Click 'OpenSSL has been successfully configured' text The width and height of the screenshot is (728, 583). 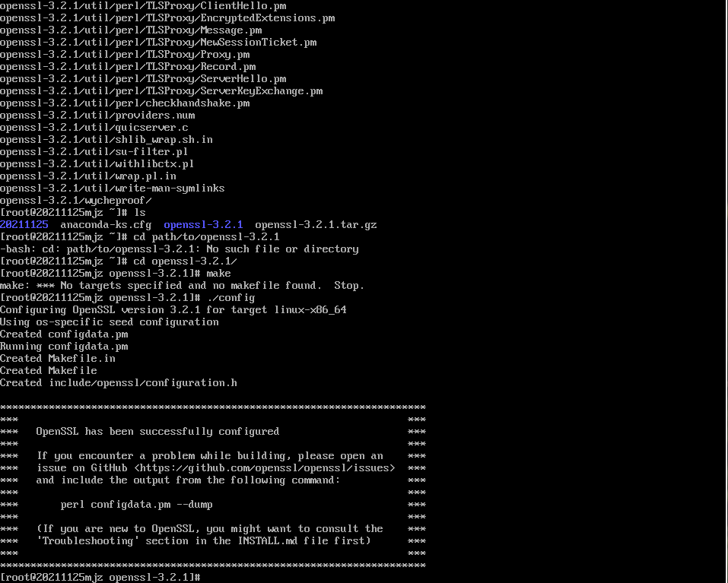point(158,431)
